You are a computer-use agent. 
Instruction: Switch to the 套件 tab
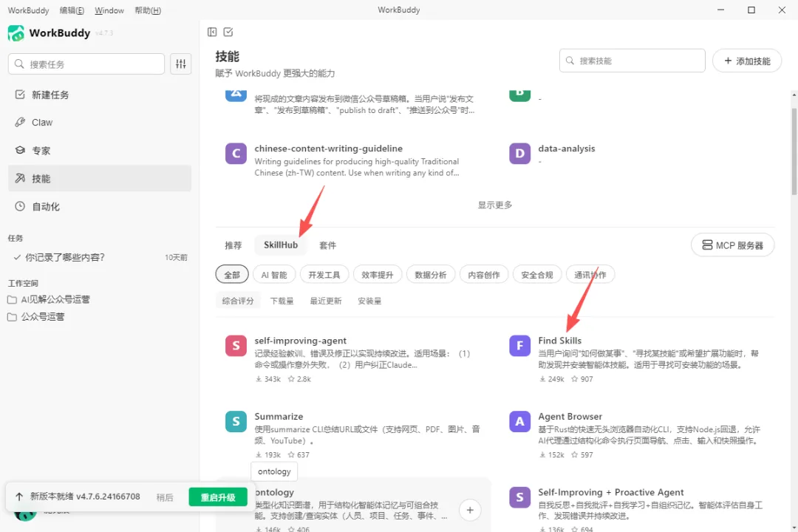(328, 245)
